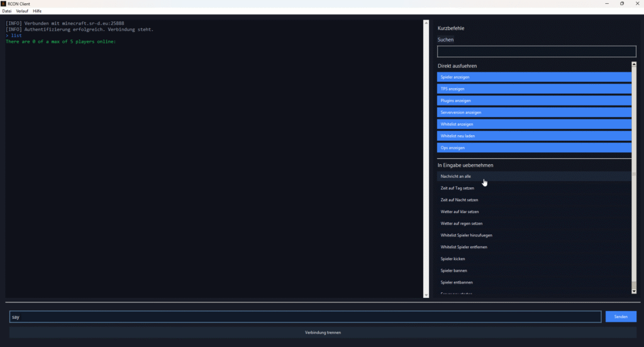Click the shortcut list scrollbar down arrow
Image resolution: width=644 pixels, height=347 pixels.
pos(634,291)
